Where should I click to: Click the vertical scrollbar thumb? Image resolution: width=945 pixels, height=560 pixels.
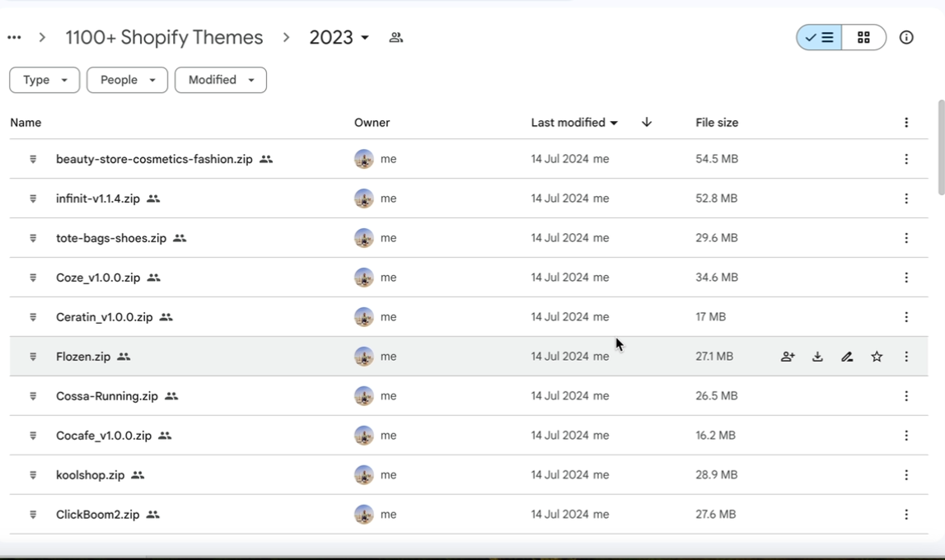942,147
